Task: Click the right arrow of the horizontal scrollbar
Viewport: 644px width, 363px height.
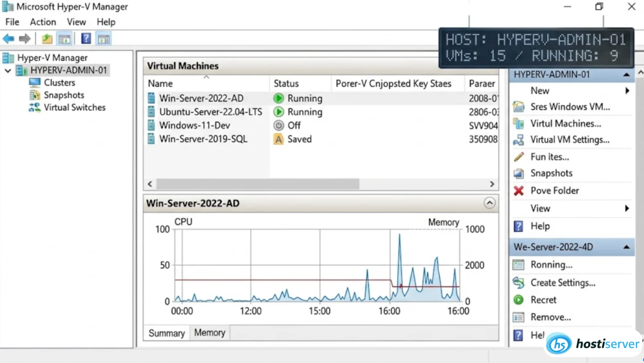Action: point(492,184)
